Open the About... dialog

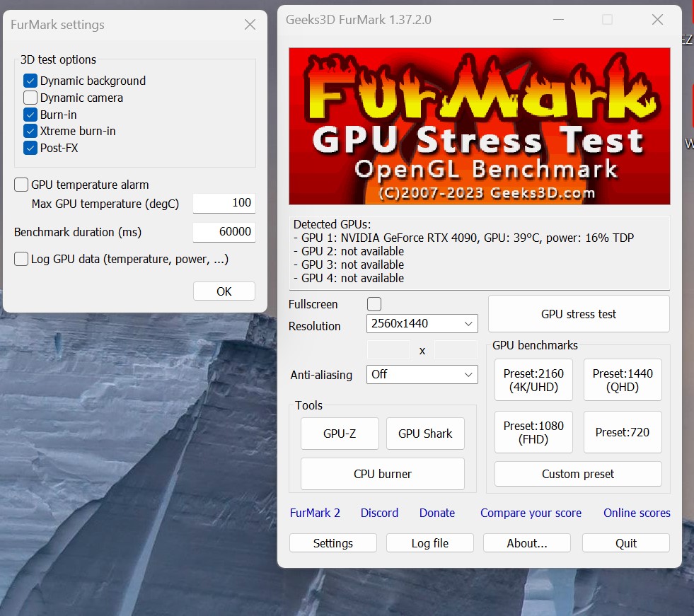click(527, 543)
